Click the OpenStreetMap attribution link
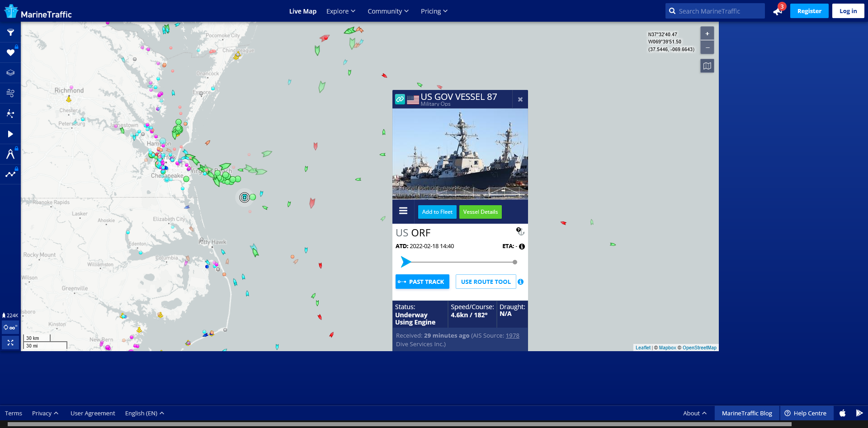 tap(699, 348)
